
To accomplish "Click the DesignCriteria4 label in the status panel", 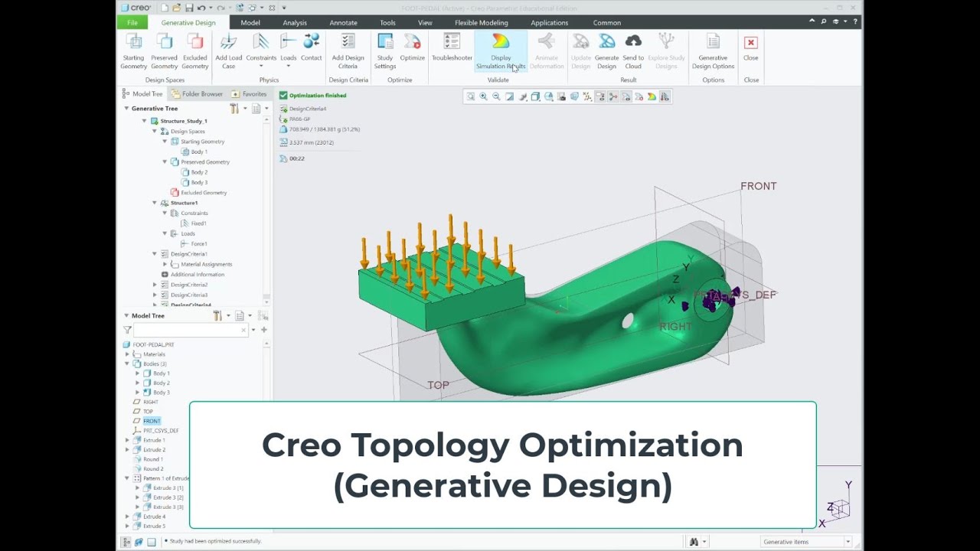I will coord(308,109).
